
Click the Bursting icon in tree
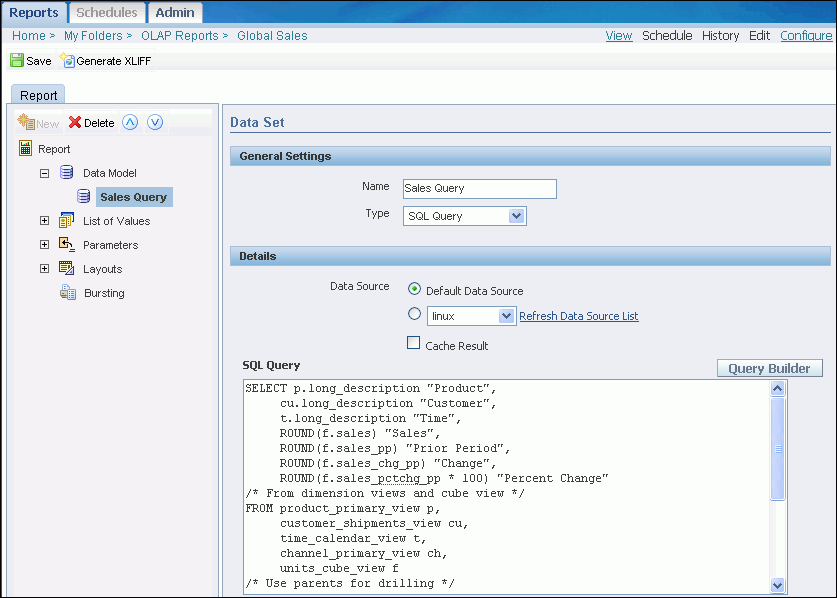[x=67, y=293]
